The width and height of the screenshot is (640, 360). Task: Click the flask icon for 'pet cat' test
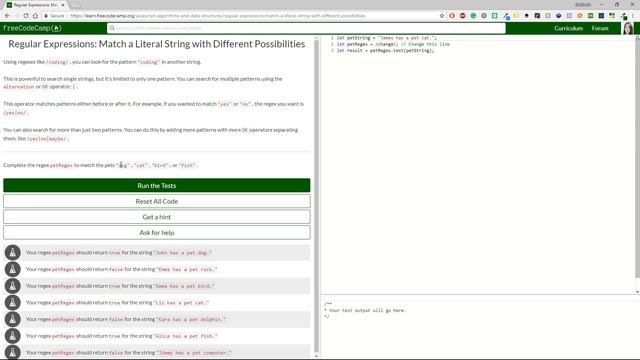(x=13, y=302)
